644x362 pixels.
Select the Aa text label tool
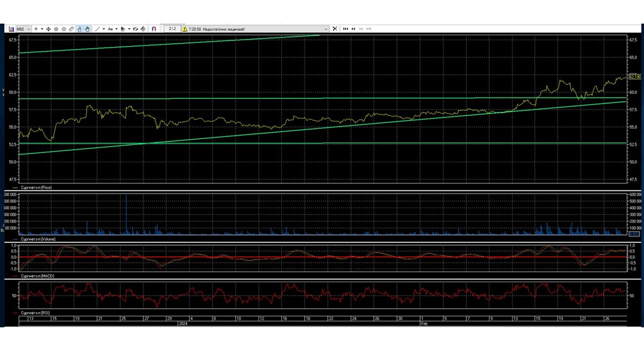point(110,29)
